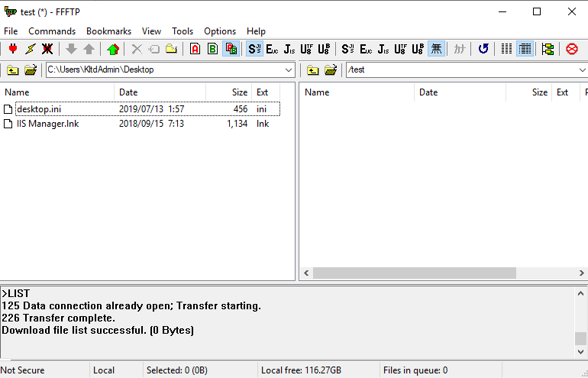The height and width of the screenshot is (378, 588).
Task: Open the Options menu
Action: coord(220,31)
